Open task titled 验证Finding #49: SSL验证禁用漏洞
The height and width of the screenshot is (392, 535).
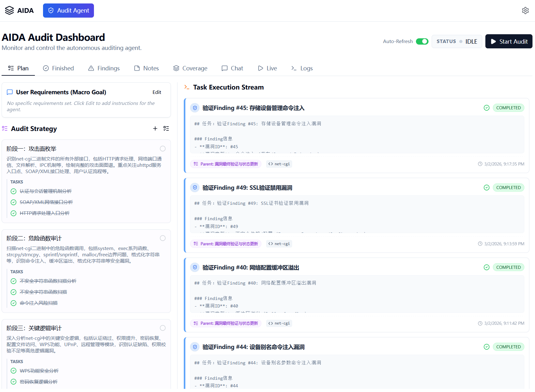tap(247, 188)
